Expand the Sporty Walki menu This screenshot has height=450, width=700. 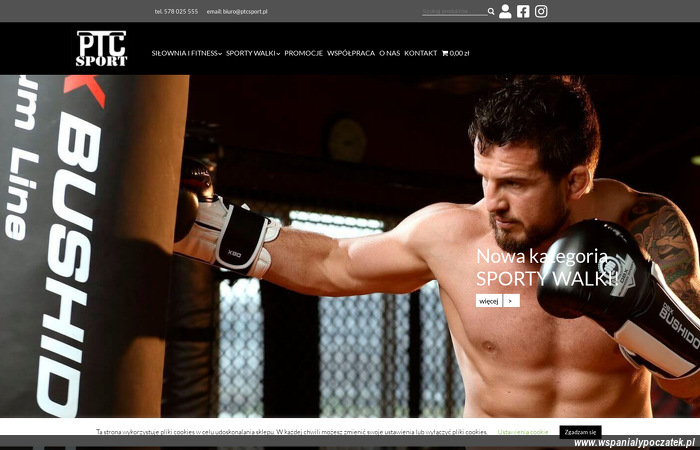pos(253,53)
